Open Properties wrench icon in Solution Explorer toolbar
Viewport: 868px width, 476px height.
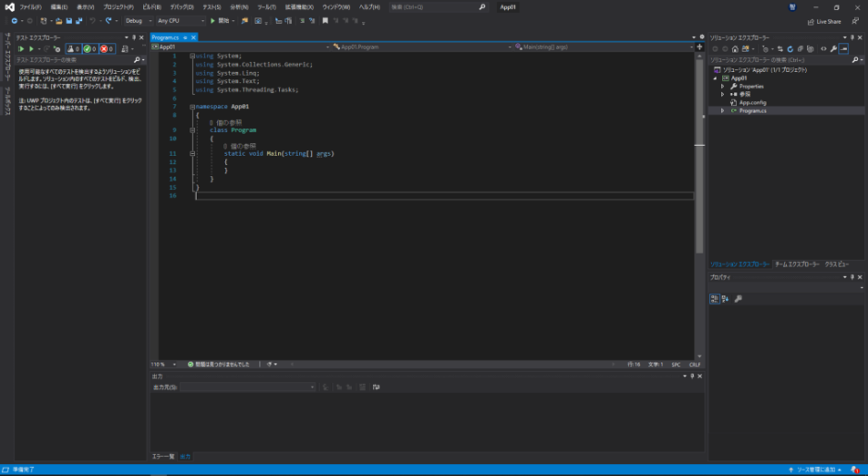(833, 49)
